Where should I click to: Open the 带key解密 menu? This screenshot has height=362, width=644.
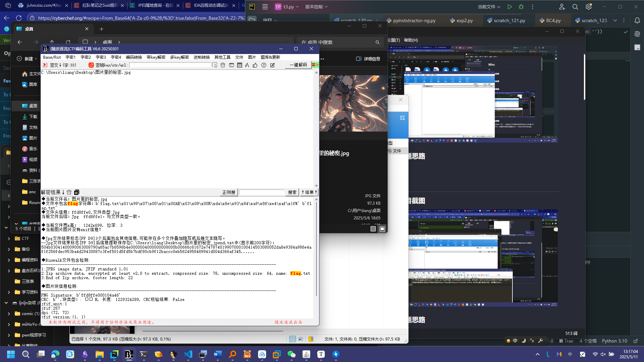click(x=156, y=57)
